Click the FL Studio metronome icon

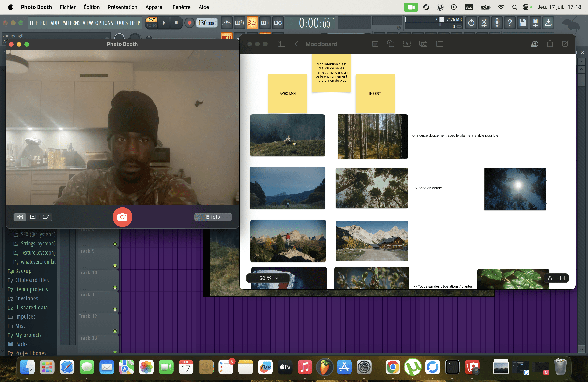(x=226, y=23)
